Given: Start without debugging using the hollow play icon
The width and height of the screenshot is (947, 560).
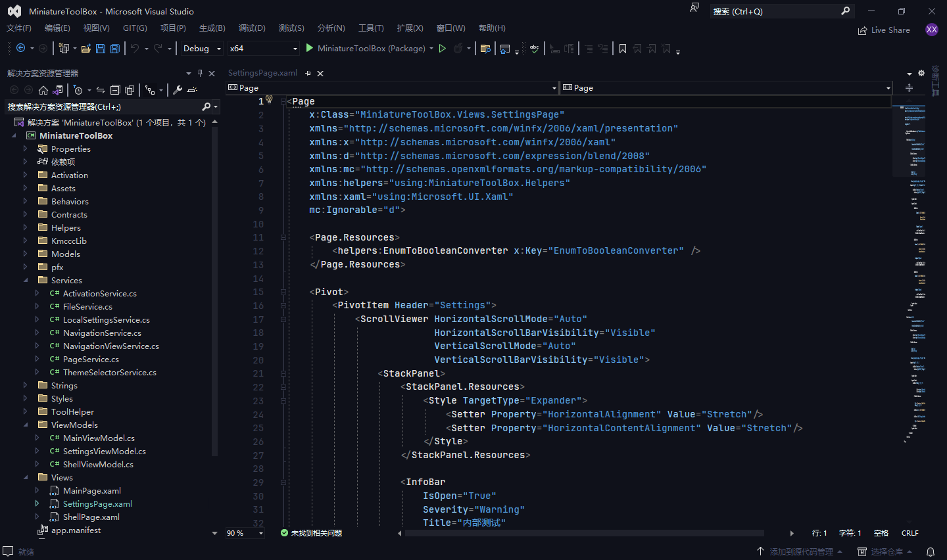Looking at the screenshot, I should tap(443, 48).
